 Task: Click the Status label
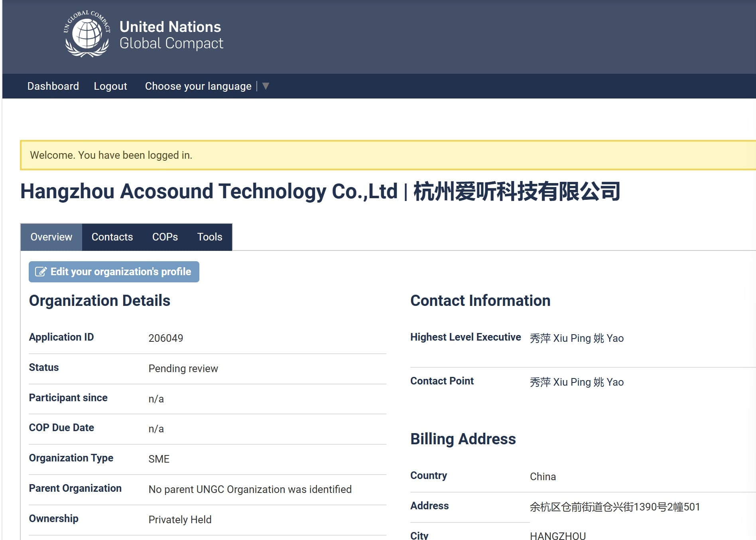click(x=44, y=367)
